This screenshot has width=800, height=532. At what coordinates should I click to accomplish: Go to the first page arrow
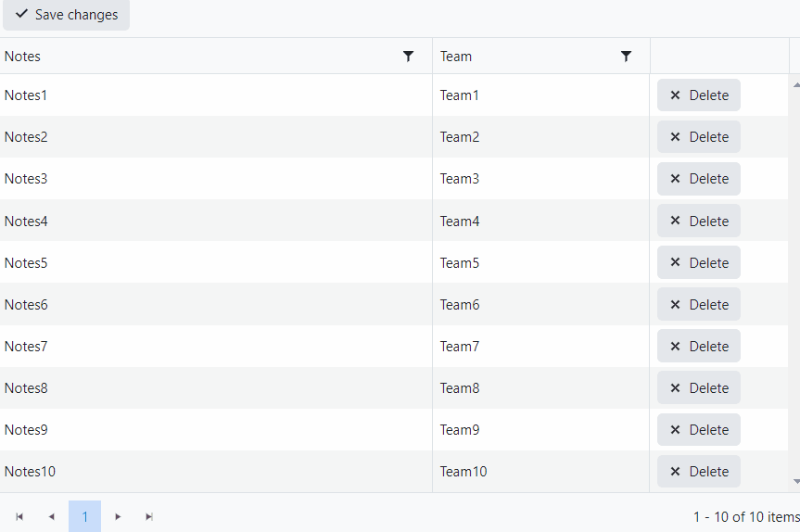click(x=19, y=516)
